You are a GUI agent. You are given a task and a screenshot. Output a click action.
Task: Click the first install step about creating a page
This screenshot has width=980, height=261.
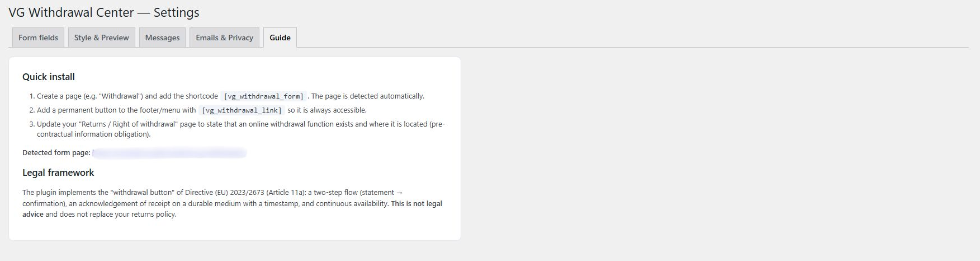point(230,96)
